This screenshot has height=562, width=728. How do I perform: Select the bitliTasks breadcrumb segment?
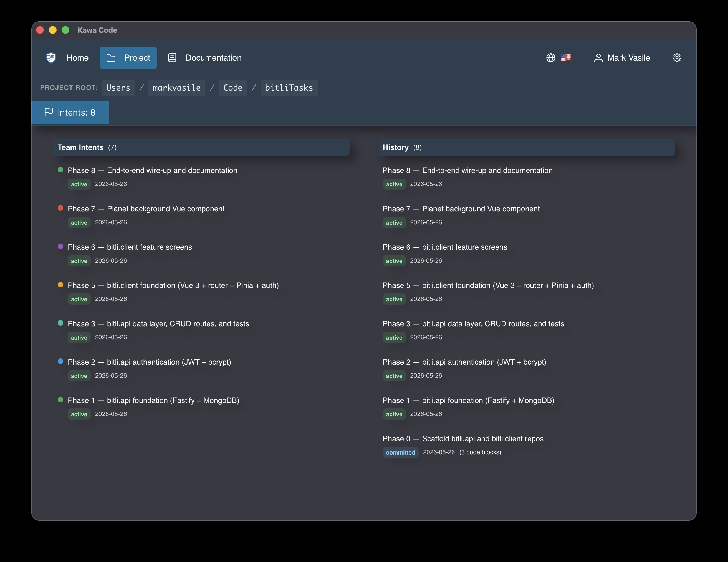coord(289,88)
